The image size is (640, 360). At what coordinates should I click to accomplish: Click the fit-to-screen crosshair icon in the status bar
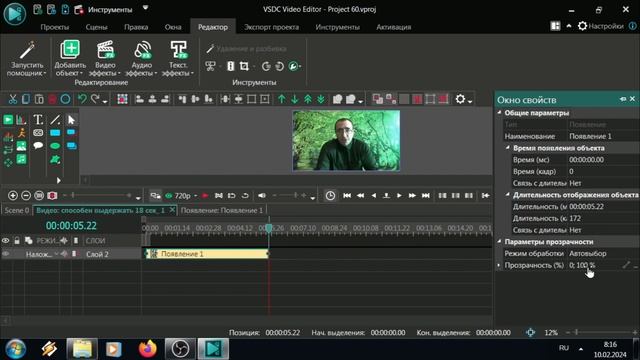coord(530,333)
